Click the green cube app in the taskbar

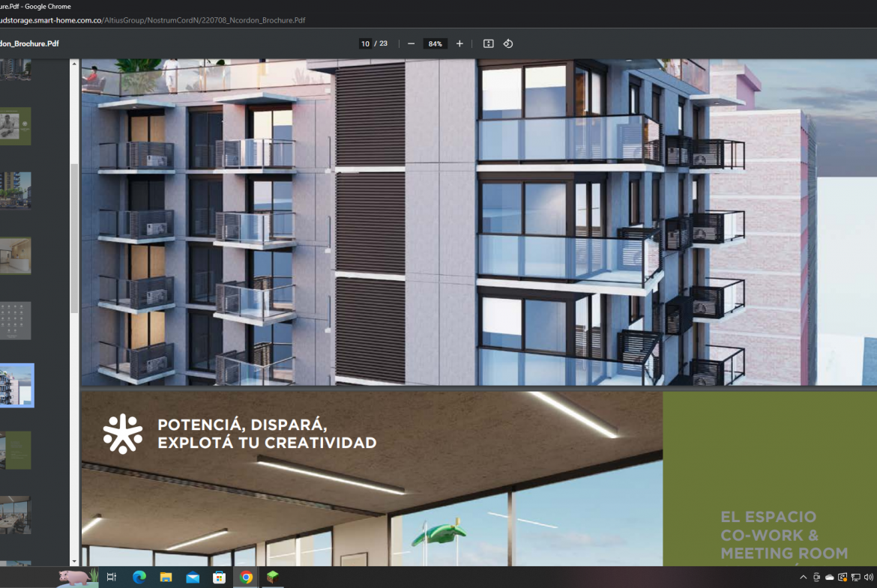tap(273, 578)
